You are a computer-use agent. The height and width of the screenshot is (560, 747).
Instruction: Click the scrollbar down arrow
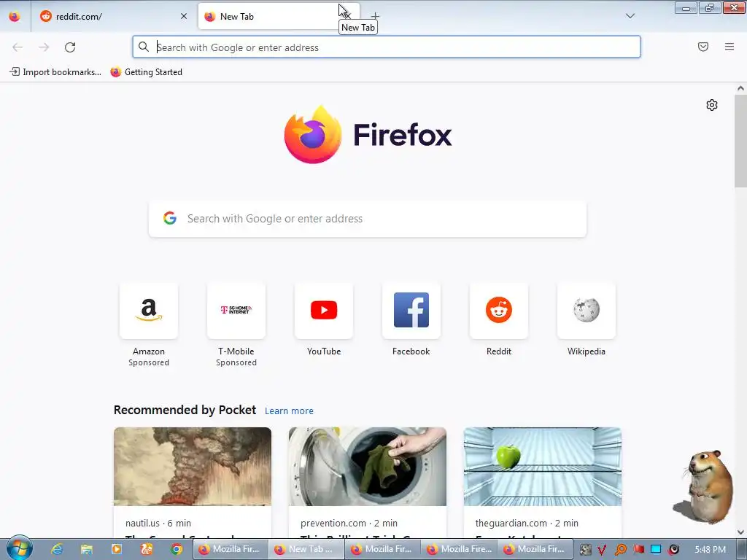(x=740, y=532)
